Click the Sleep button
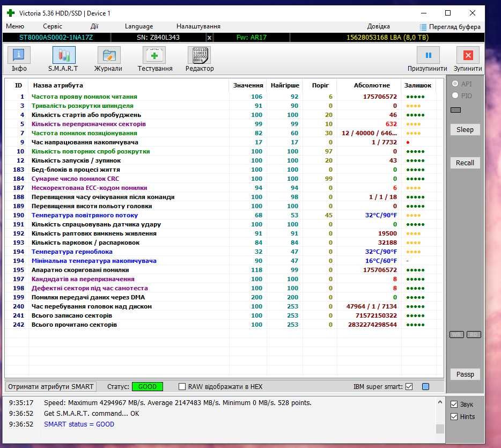The image size is (501, 448). [x=465, y=130]
